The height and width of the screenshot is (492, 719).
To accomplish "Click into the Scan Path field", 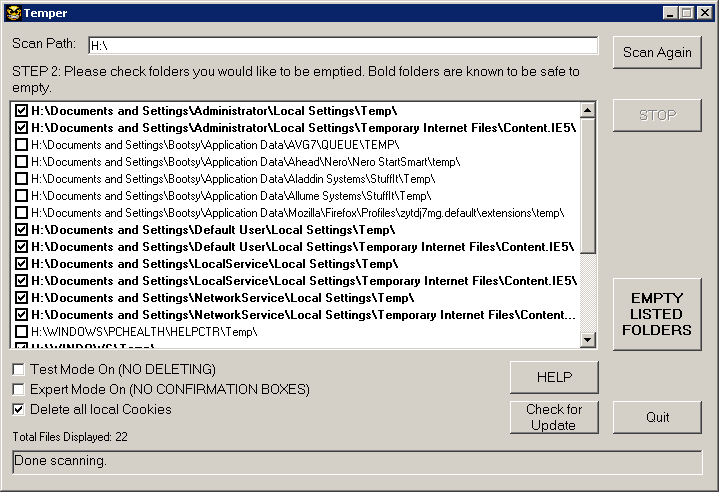I will click(x=341, y=45).
